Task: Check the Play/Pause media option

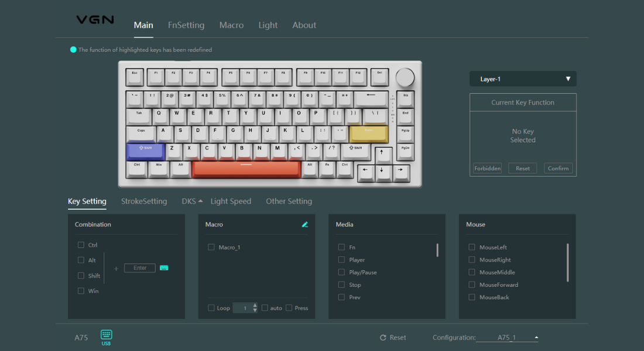Action: click(341, 272)
